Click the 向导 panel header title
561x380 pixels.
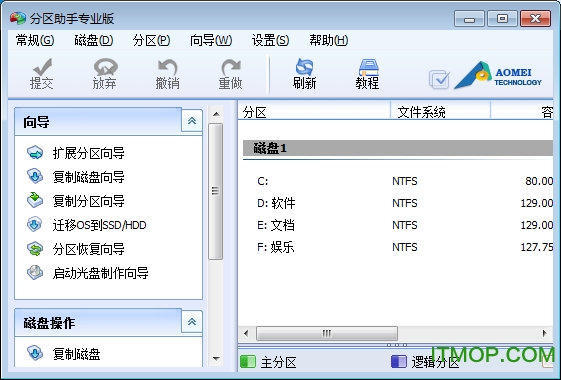coord(36,122)
